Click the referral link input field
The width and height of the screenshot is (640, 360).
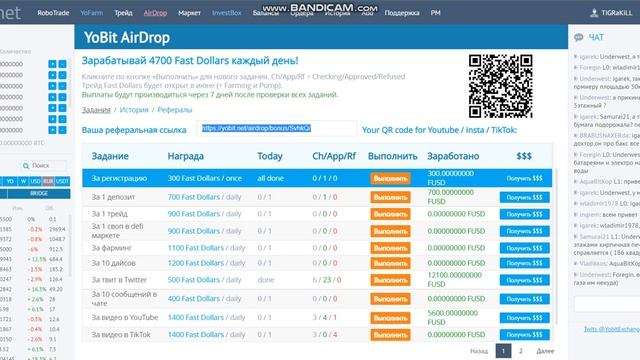click(x=276, y=129)
